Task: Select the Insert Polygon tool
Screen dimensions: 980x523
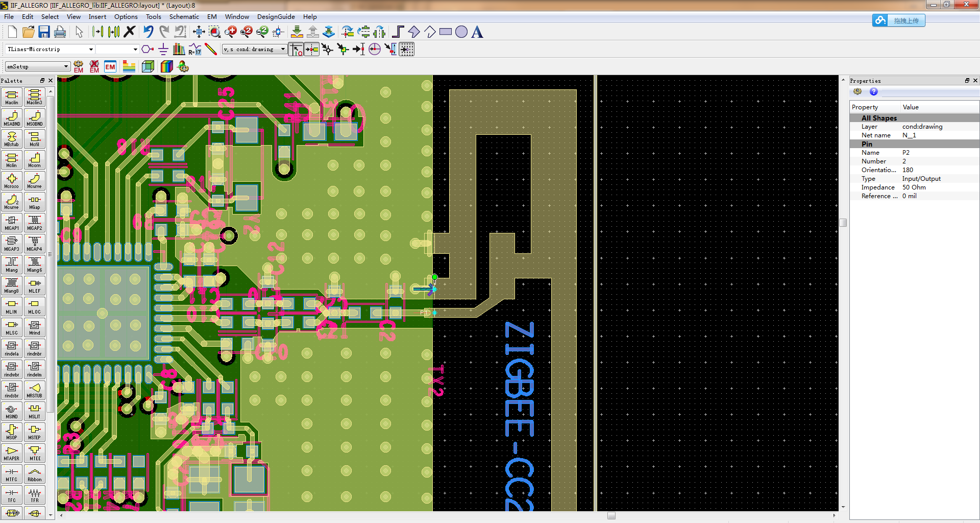Action: click(414, 32)
